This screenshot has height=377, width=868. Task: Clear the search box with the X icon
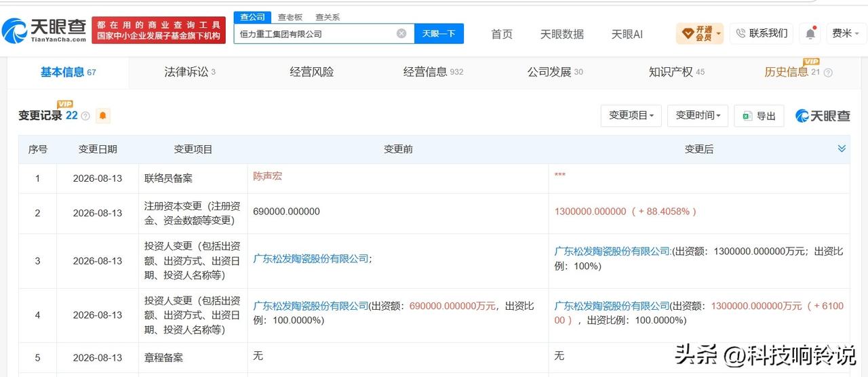[401, 33]
